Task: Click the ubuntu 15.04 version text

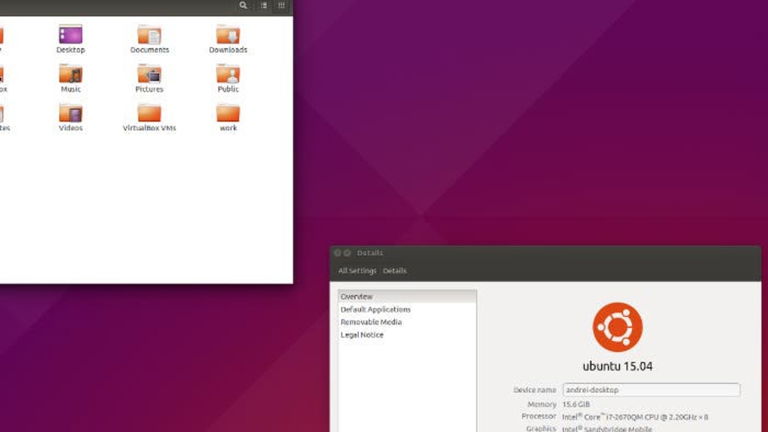Action: [x=617, y=366]
